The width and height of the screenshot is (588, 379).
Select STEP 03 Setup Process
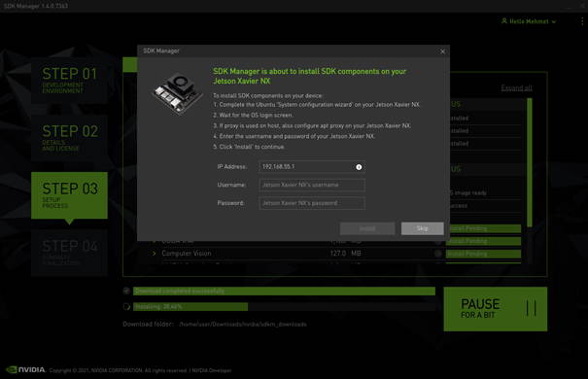[x=69, y=195]
